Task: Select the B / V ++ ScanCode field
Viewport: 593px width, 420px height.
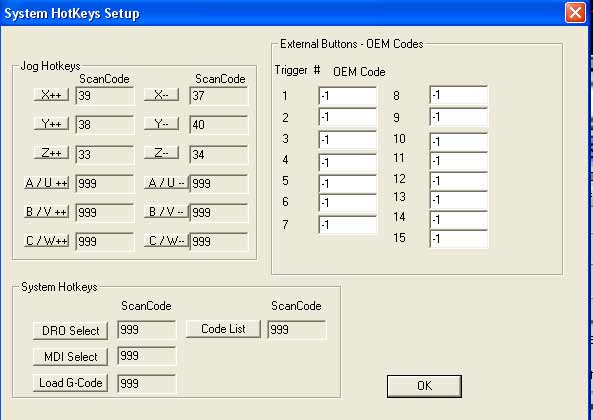Action: [105, 212]
